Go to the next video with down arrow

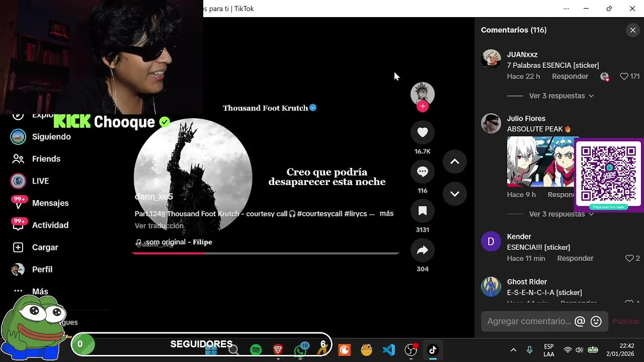[x=454, y=194]
